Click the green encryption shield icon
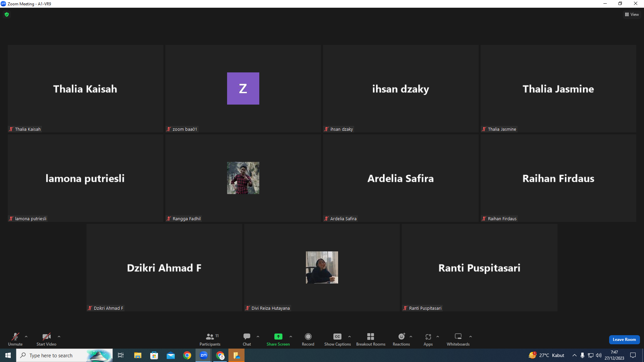 tap(7, 14)
